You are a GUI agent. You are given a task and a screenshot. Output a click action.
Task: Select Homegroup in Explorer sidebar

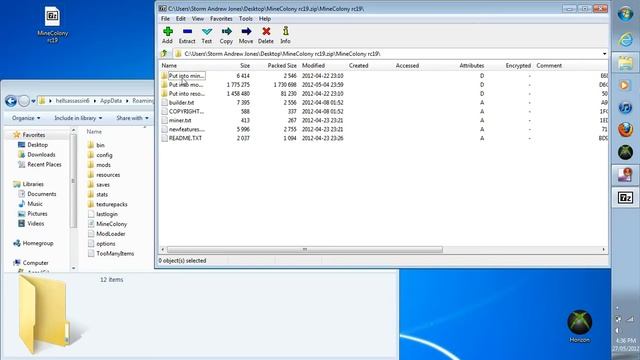point(33,243)
